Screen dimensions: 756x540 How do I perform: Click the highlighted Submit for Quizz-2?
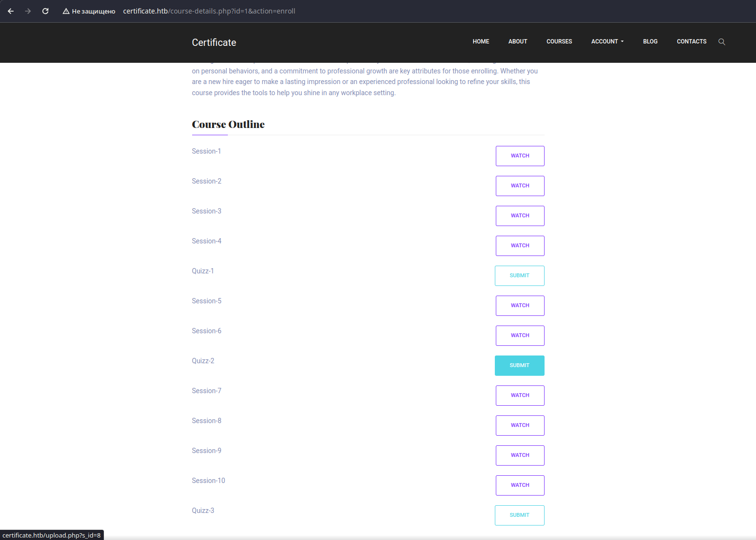(x=519, y=366)
